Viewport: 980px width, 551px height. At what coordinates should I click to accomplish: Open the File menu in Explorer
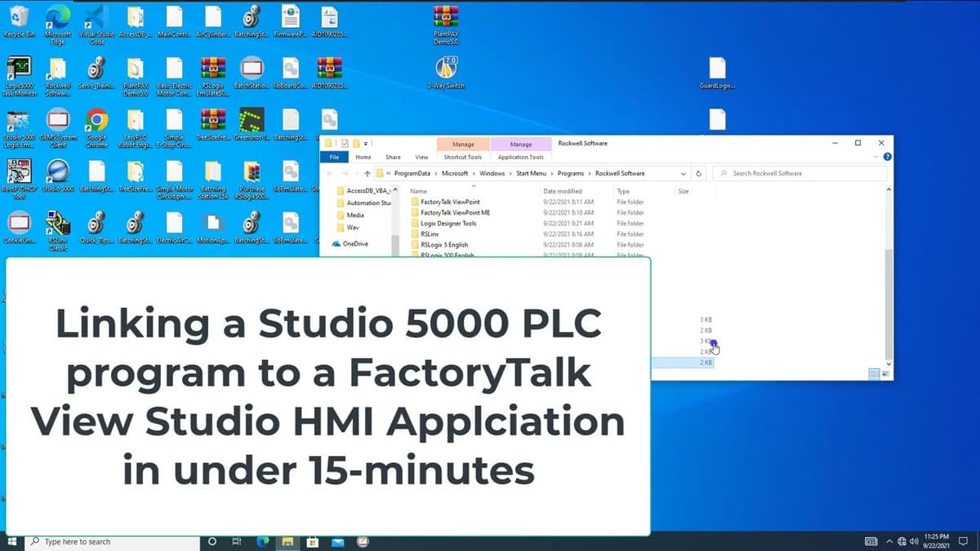click(336, 157)
